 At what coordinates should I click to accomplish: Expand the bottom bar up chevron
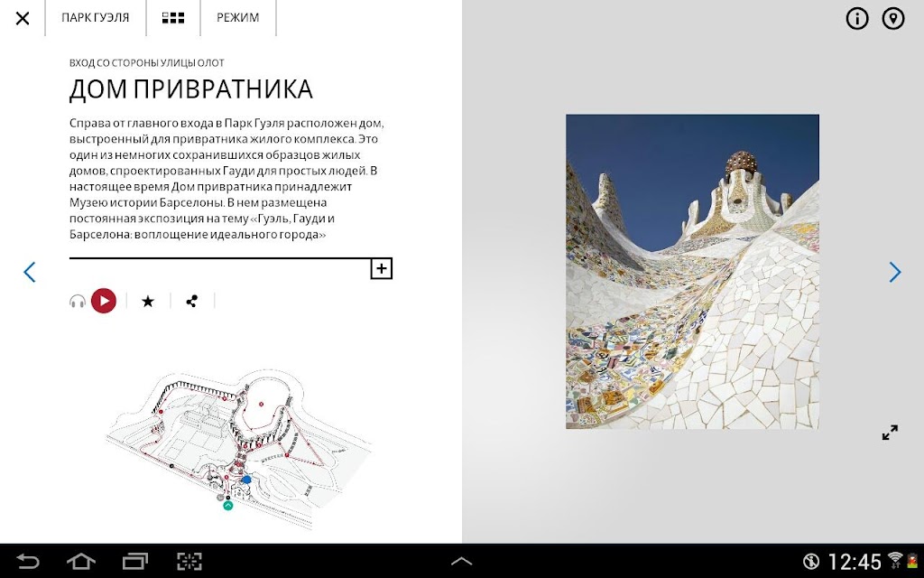point(461,562)
